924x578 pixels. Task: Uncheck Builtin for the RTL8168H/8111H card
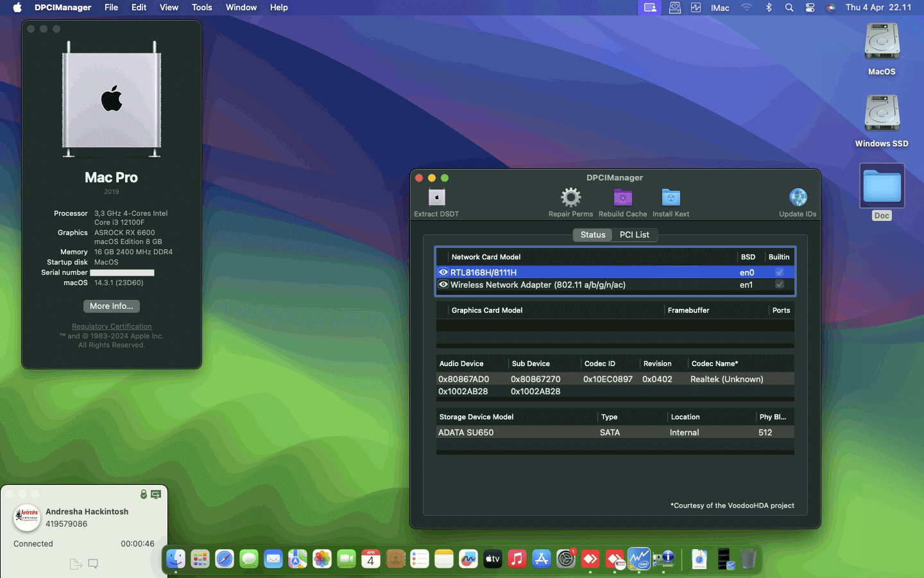pos(779,272)
